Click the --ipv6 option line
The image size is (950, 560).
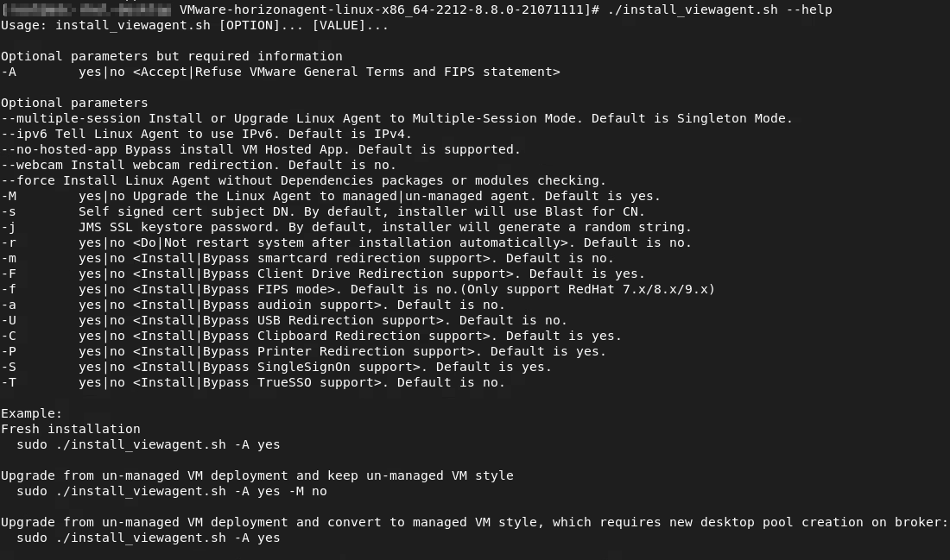(x=206, y=134)
